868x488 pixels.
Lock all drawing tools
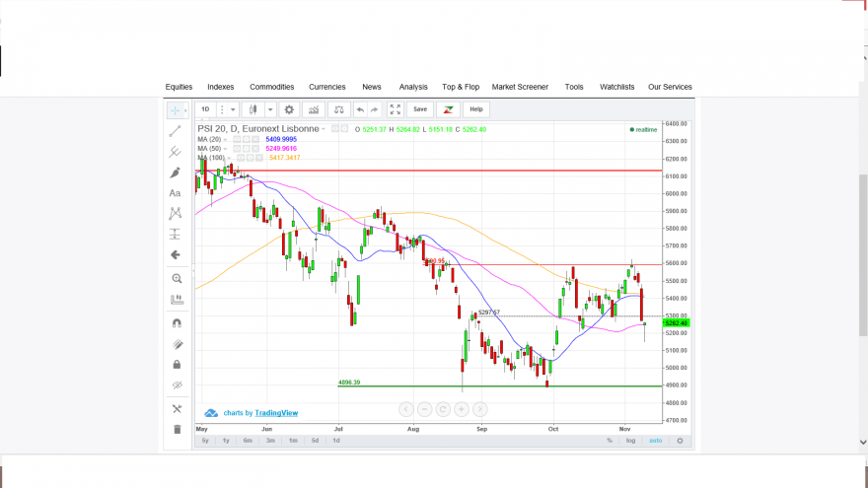coord(177,365)
